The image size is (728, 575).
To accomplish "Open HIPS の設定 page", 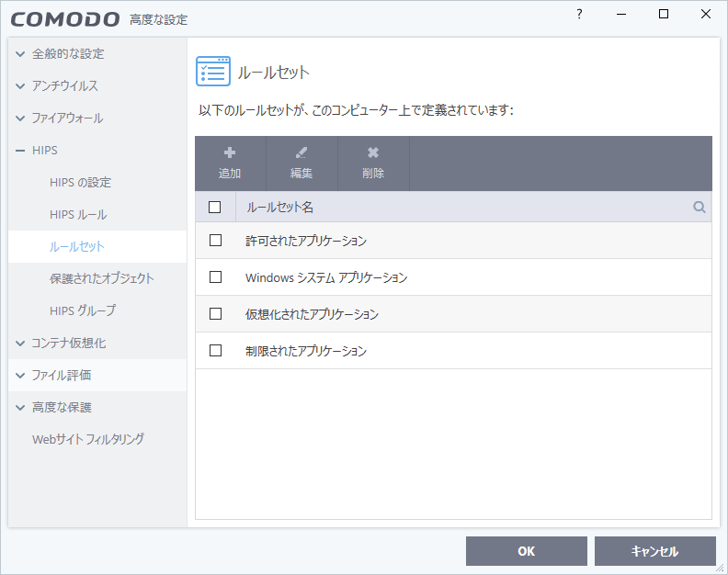I will pyautogui.click(x=80, y=183).
